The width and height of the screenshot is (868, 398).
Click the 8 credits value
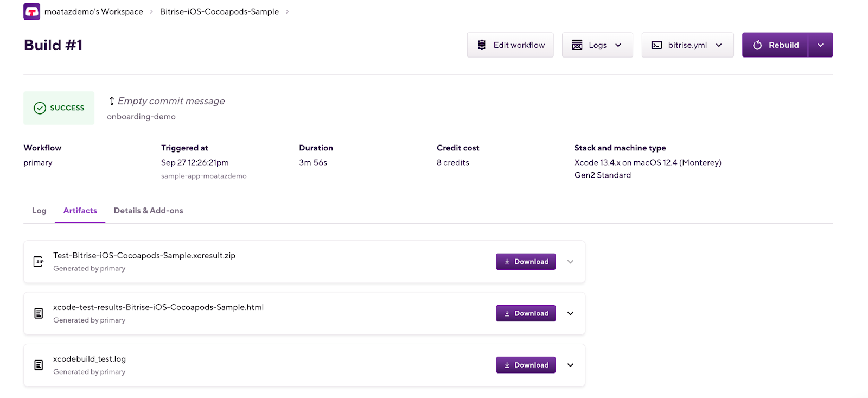pyautogui.click(x=453, y=162)
